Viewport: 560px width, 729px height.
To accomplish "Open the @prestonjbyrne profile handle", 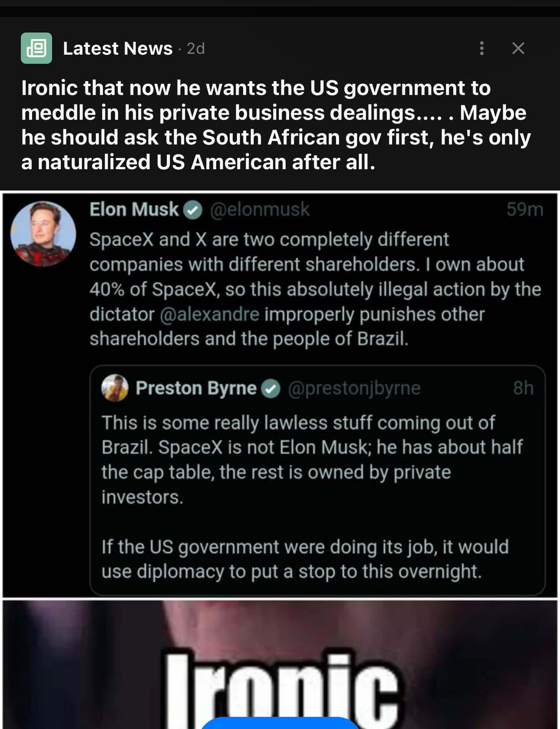I will [355, 387].
